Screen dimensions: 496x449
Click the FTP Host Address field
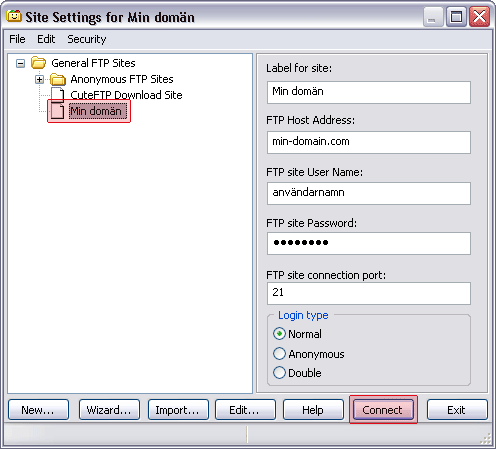click(x=369, y=142)
